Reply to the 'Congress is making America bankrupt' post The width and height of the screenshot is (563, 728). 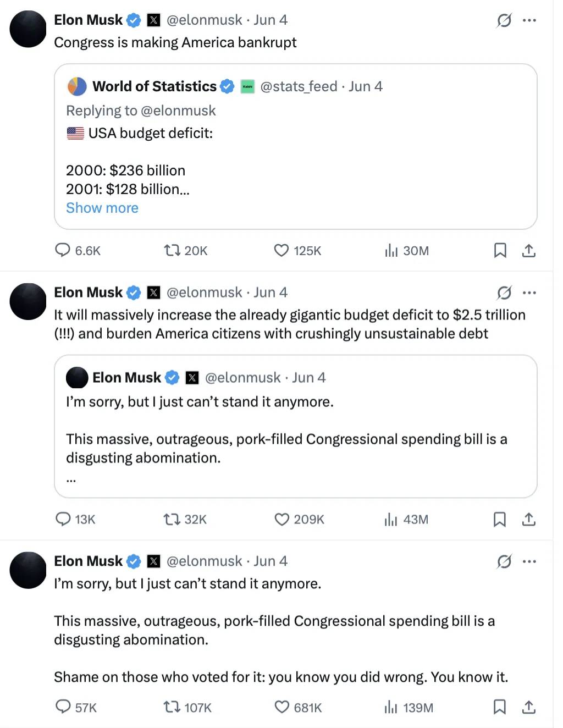coord(63,250)
